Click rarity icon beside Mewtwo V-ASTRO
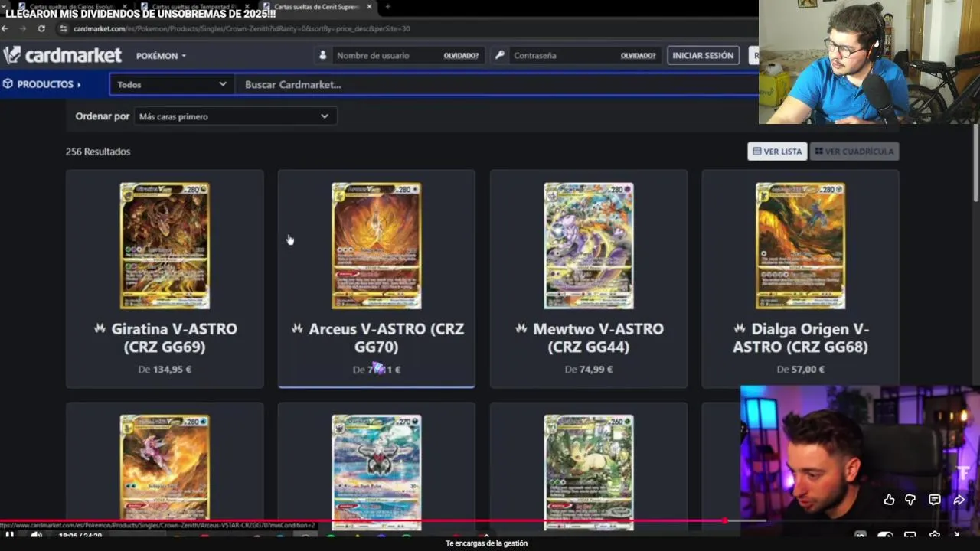980x551 pixels. point(521,328)
